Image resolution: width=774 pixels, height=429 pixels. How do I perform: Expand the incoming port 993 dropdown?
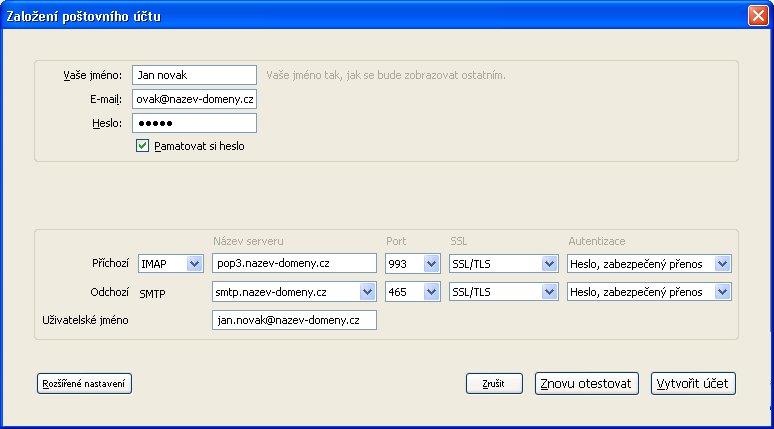(431, 264)
